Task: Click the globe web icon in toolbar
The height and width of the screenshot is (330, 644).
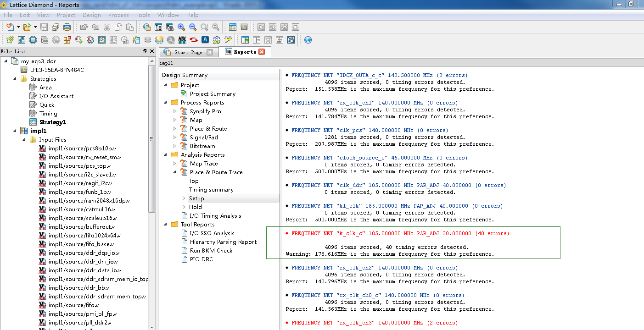Action: click(308, 40)
